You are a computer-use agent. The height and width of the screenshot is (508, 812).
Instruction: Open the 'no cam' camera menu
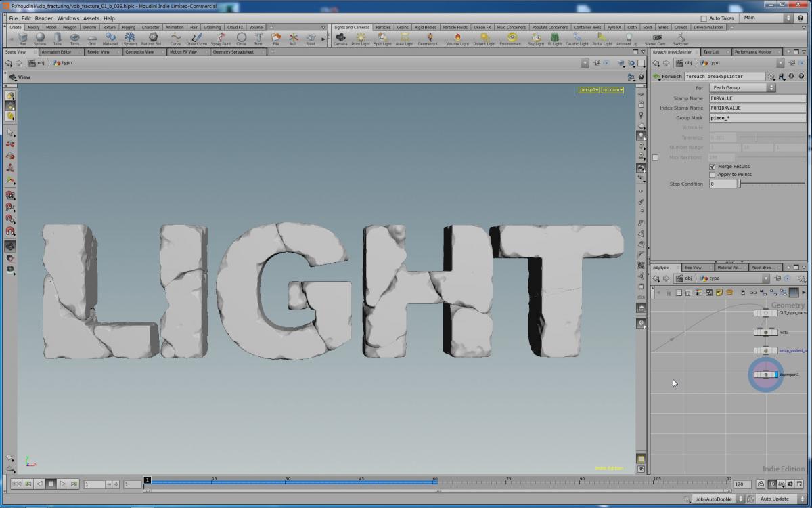click(612, 89)
